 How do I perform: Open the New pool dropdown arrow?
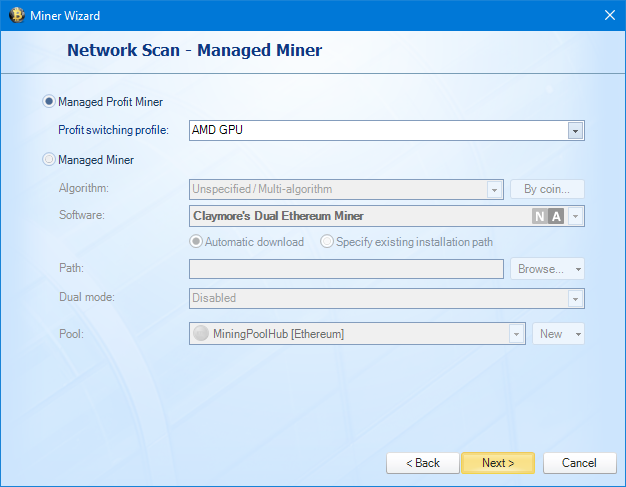tap(578, 334)
